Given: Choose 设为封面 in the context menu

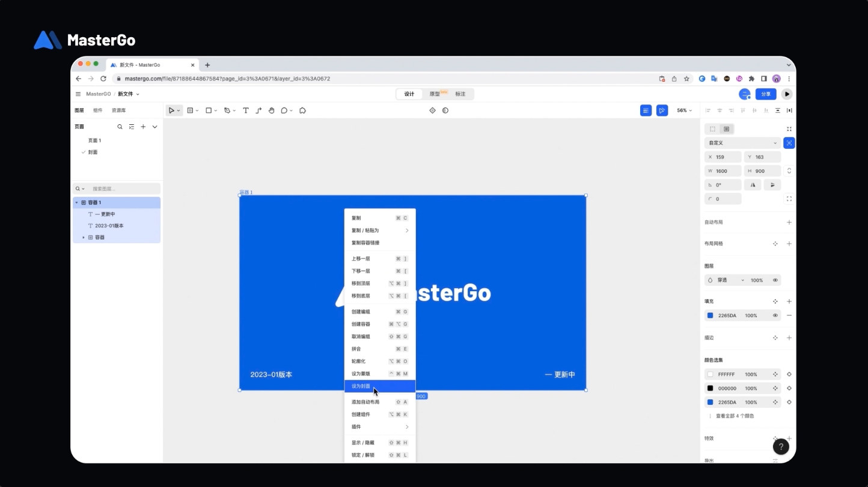Looking at the screenshot, I should point(380,386).
